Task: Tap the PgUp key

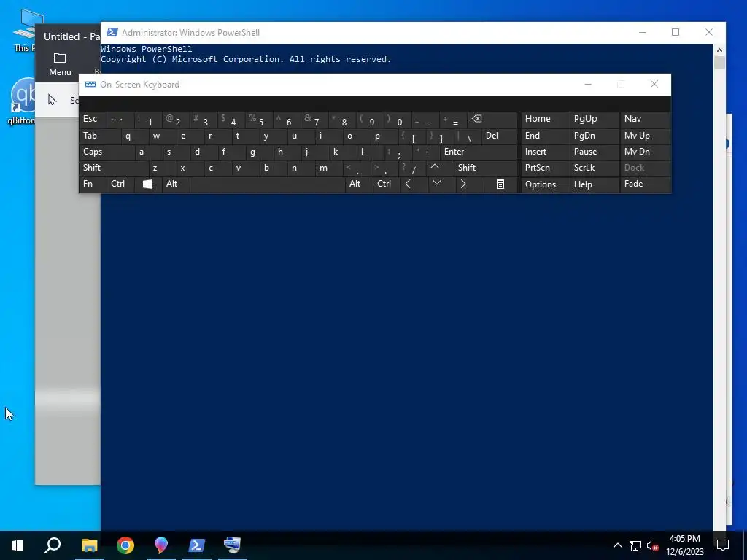Action: pos(594,119)
